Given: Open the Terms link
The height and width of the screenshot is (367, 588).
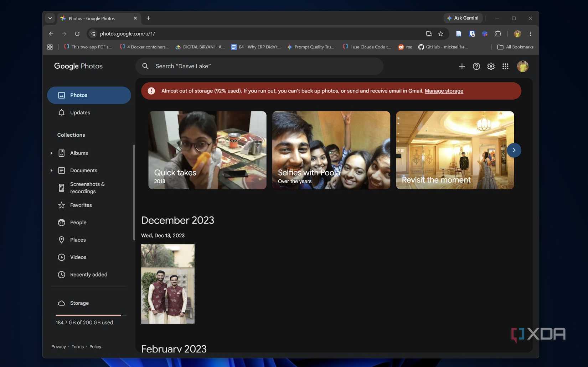Looking at the screenshot, I should [x=78, y=347].
